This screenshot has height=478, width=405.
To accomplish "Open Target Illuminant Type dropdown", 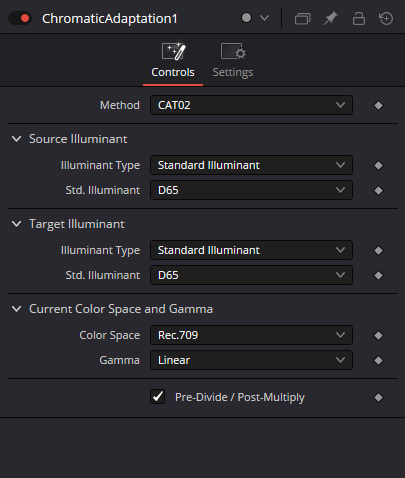I will click(x=251, y=250).
